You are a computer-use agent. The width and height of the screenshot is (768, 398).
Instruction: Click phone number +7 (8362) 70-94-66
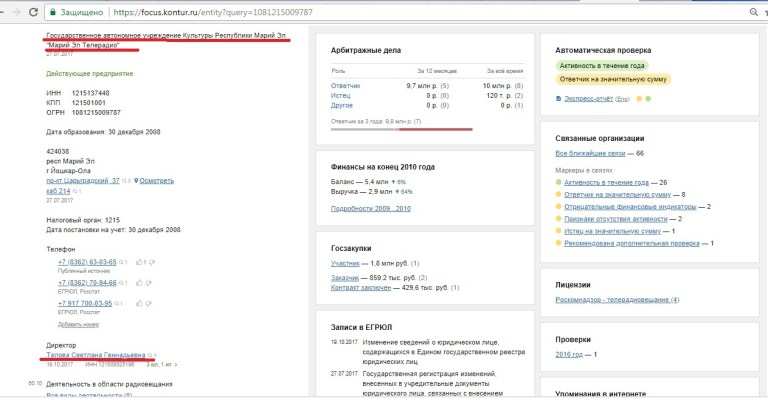point(87,283)
